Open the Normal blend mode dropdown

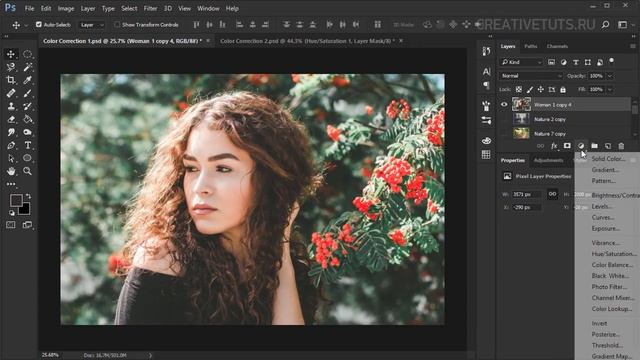[x=531, y=76]
